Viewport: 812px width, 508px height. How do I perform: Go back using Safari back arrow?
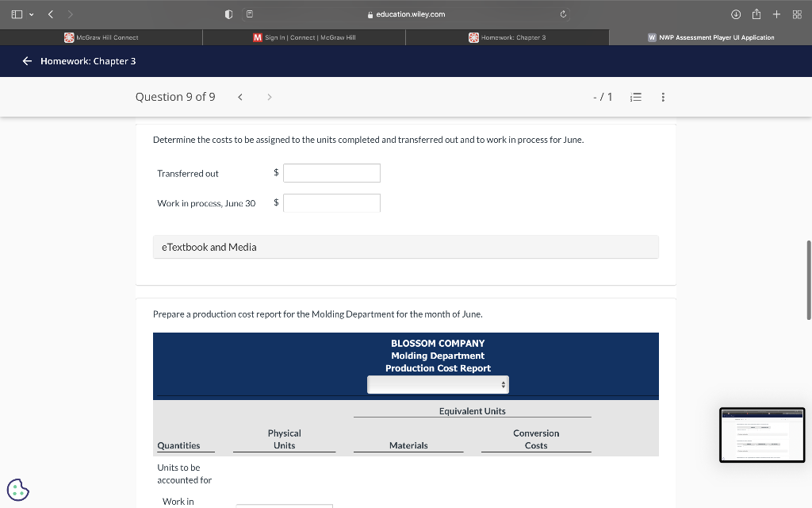click(51, 14)
